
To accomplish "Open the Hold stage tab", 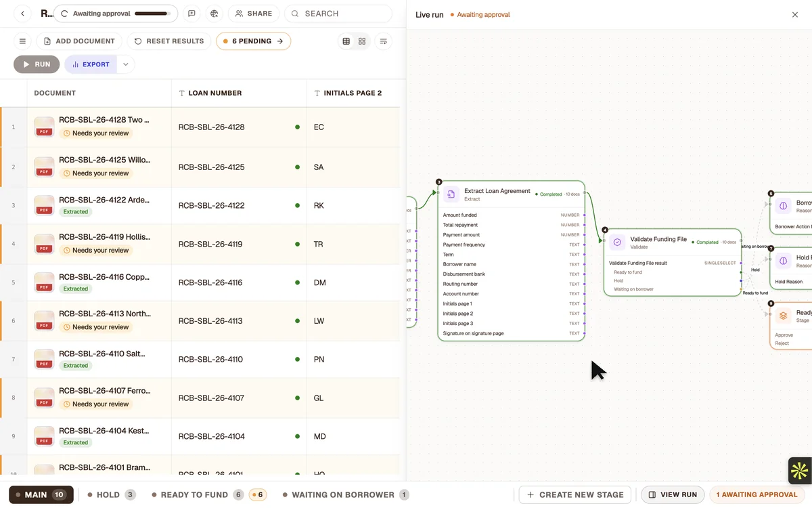I will point(112,494).
